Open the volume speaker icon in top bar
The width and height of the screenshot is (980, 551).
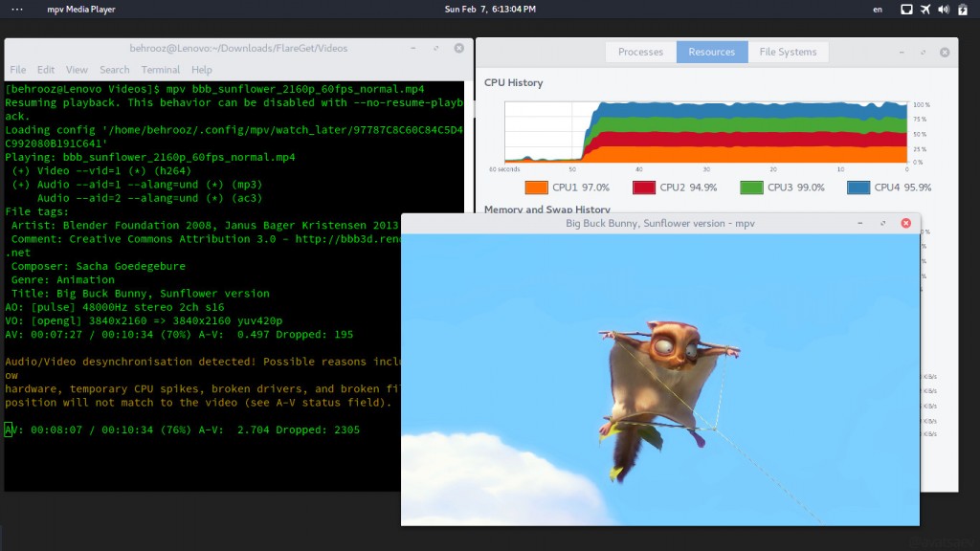pos(944,10)
